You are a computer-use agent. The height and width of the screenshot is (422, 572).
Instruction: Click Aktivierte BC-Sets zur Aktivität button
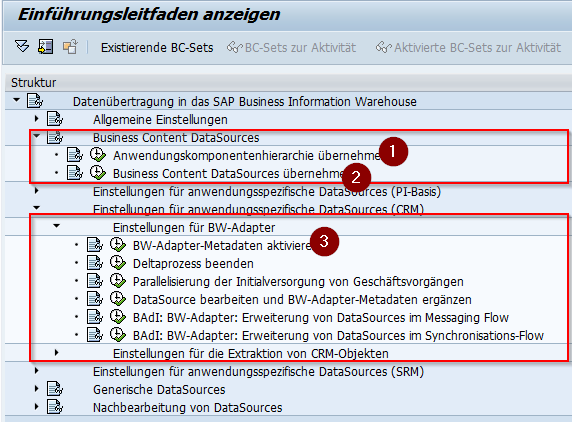[468, 48]
